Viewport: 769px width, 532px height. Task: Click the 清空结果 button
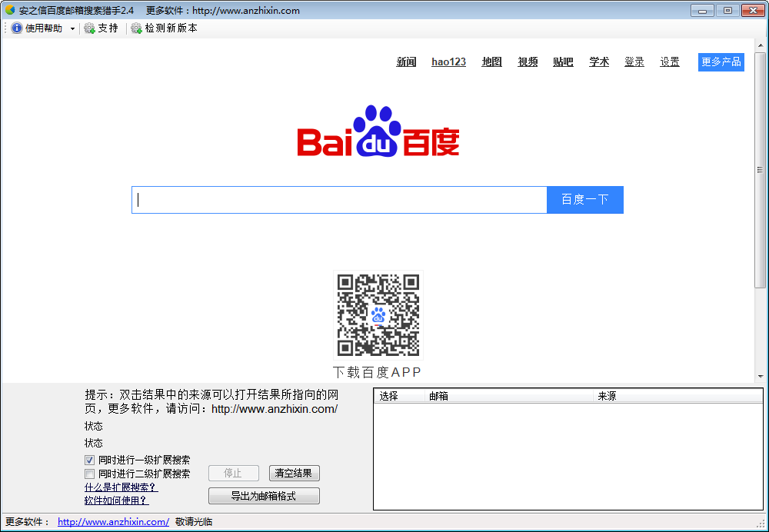pos(295,473)
